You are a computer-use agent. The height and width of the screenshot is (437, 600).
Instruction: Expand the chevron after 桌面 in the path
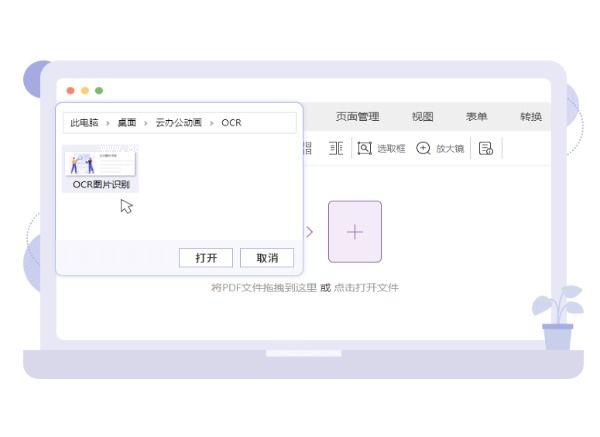tap(146, 123)
